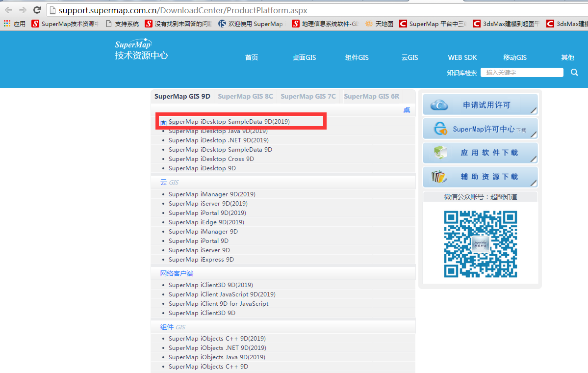Open the apps grid bookmark icon
The width and height of the screenshot is (588, 373).
7,24
